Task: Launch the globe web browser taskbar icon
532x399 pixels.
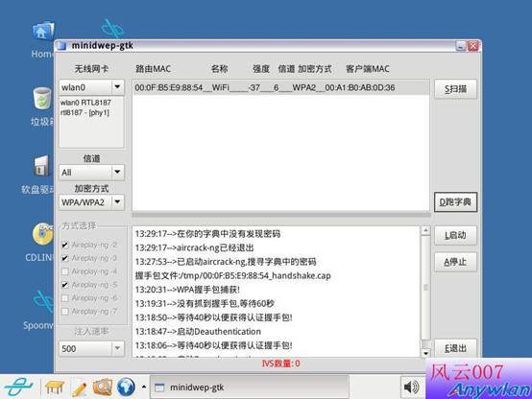Action: tap(126, 387)
